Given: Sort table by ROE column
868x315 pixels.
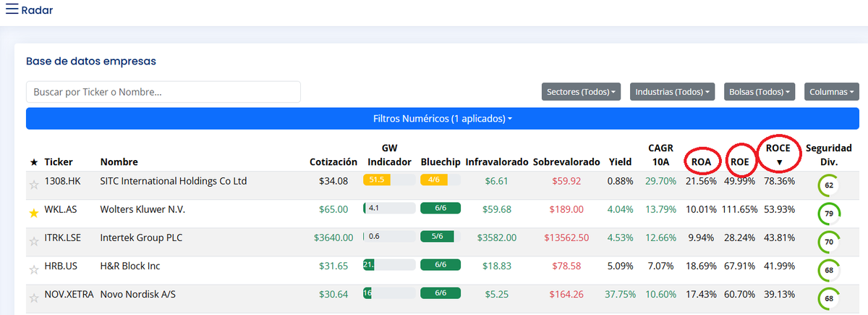Looking at the screenshot, I should click(x=739, y=162).
